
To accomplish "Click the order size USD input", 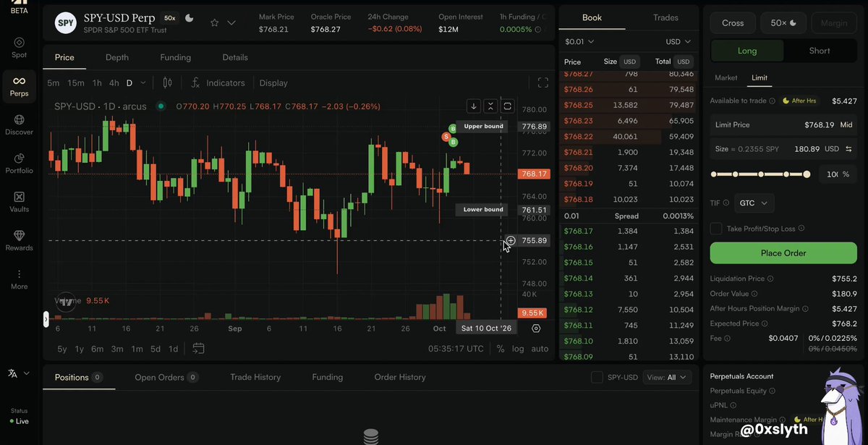I will coord(783,148).
